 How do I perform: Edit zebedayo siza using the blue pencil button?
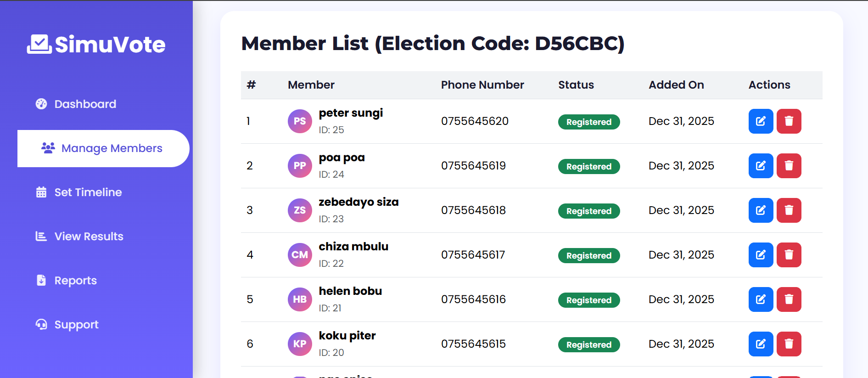coord(761,210)
